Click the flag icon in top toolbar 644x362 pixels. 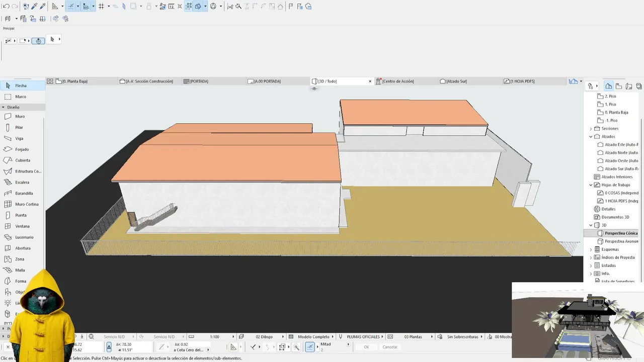pos(291,7)
